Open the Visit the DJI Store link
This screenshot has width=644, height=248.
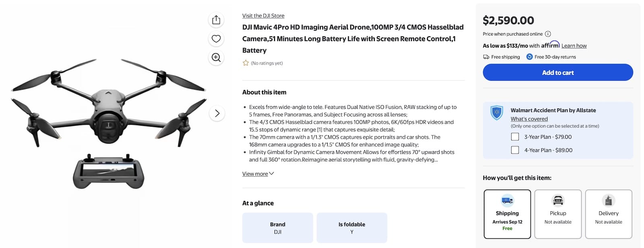click(263, 15)
